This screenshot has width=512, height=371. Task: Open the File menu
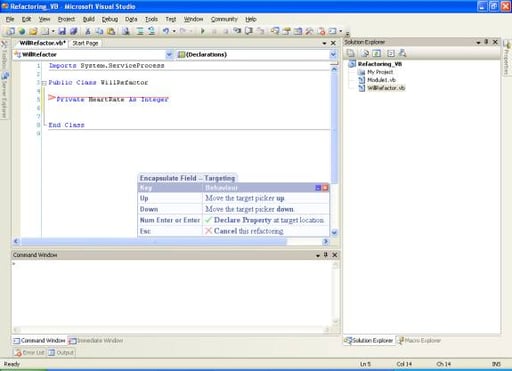pos(10,19)
